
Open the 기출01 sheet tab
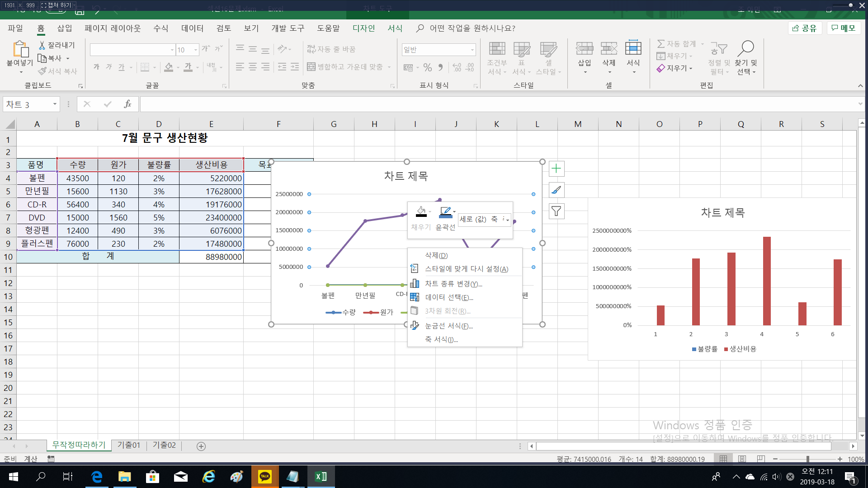coord(129,446)
